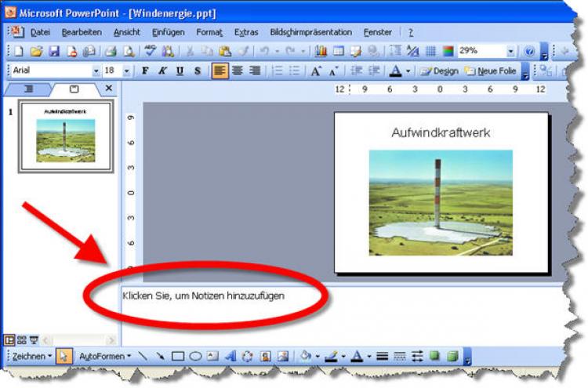The width and height of the screenshot is (588, 388).
Task: Click the New document icon
Action: pos(18,52)
